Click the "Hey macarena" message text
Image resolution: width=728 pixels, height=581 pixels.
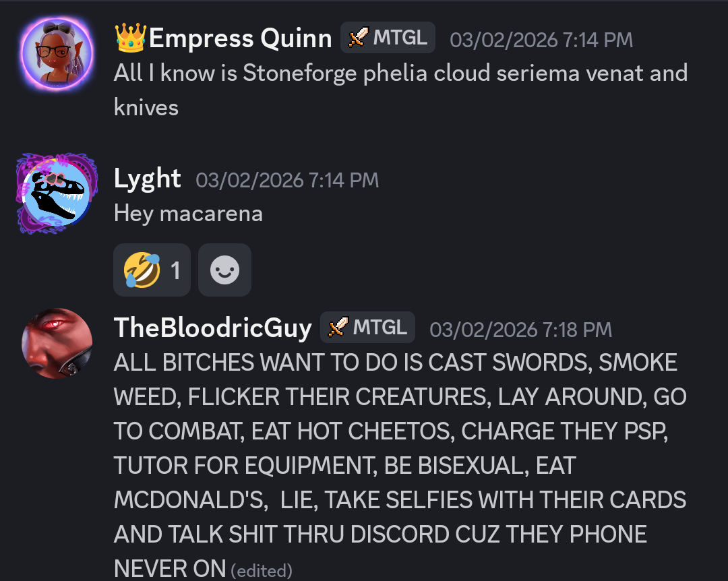click(188, 214)
